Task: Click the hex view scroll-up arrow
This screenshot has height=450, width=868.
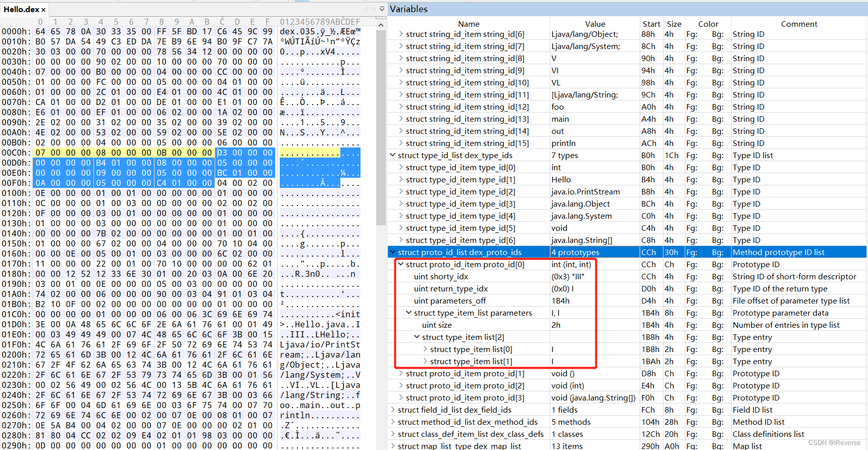Action: [x=381, y=25]
